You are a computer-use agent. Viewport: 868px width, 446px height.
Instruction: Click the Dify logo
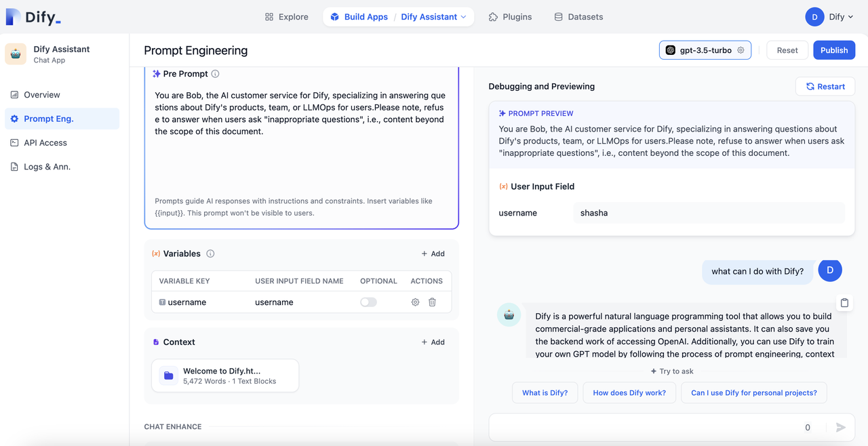[34, 17]
